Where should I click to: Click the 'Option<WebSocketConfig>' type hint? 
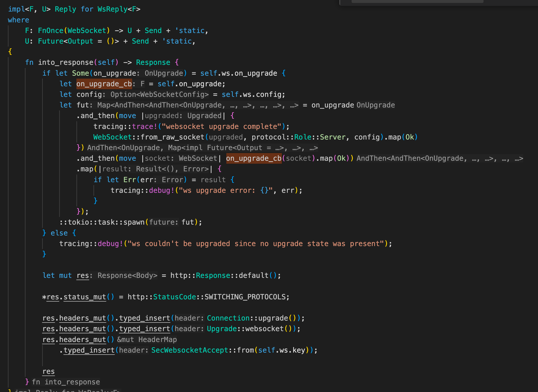click(x=160, y=94)
